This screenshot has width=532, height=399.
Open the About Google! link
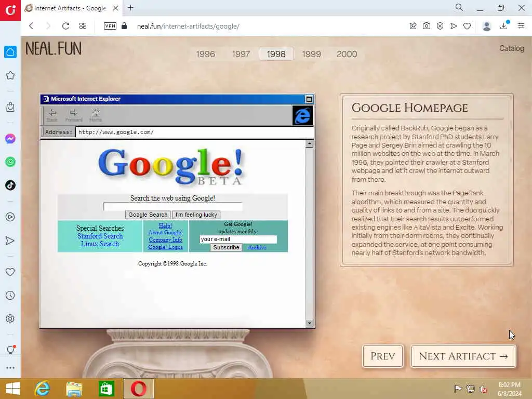[x=165, y=232]
